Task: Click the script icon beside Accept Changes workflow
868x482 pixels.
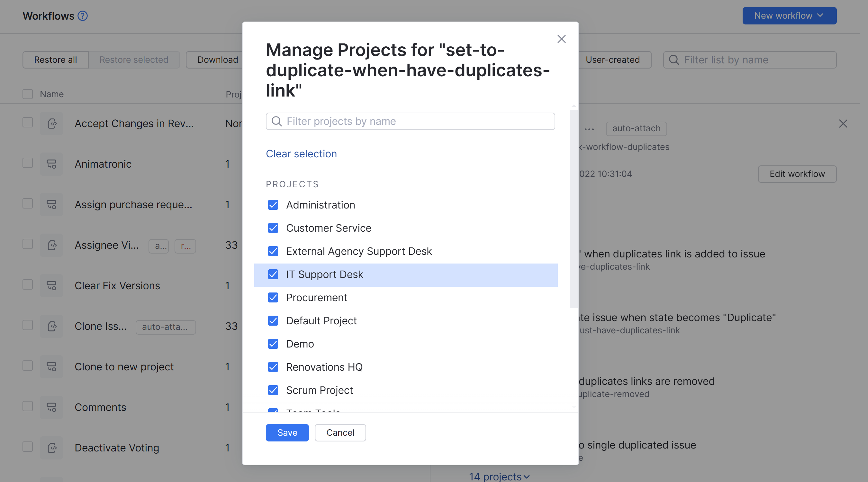Action: click(51, 124)
